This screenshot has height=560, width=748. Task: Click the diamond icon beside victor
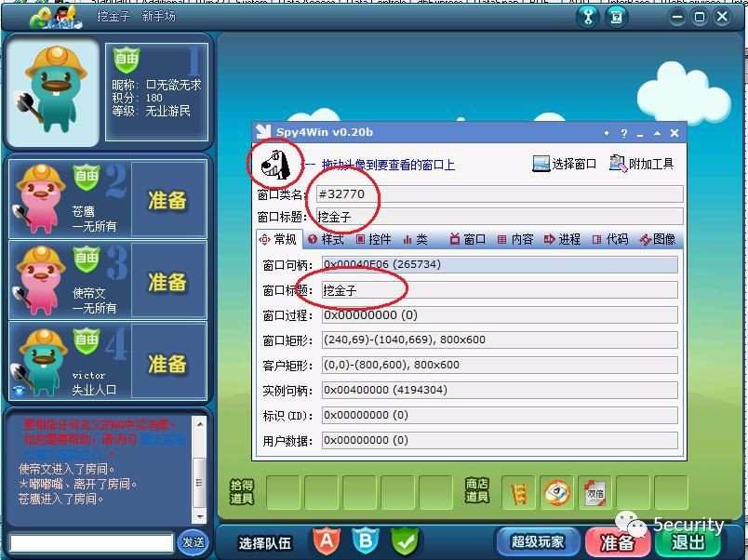[20, 391]
